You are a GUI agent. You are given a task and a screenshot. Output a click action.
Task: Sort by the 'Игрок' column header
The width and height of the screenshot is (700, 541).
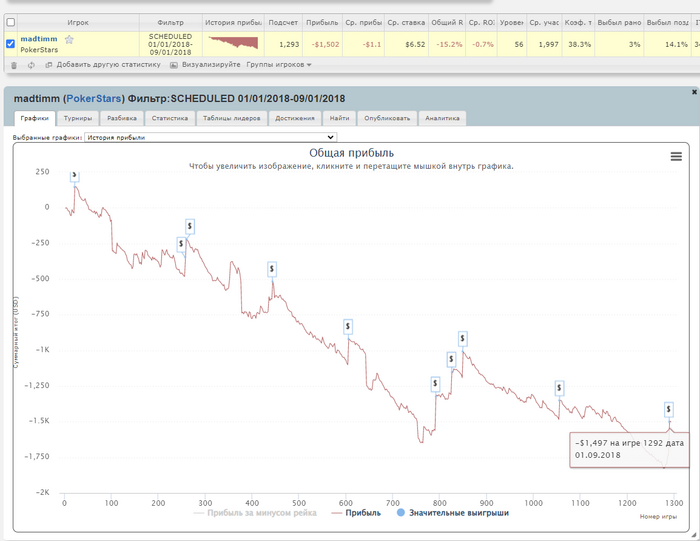click(78, 22)
